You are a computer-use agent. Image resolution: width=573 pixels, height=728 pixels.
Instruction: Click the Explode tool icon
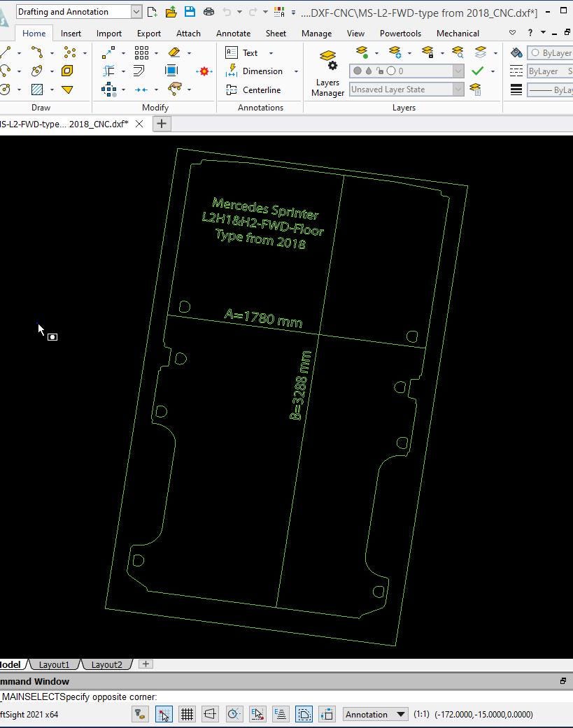(204, 71)
